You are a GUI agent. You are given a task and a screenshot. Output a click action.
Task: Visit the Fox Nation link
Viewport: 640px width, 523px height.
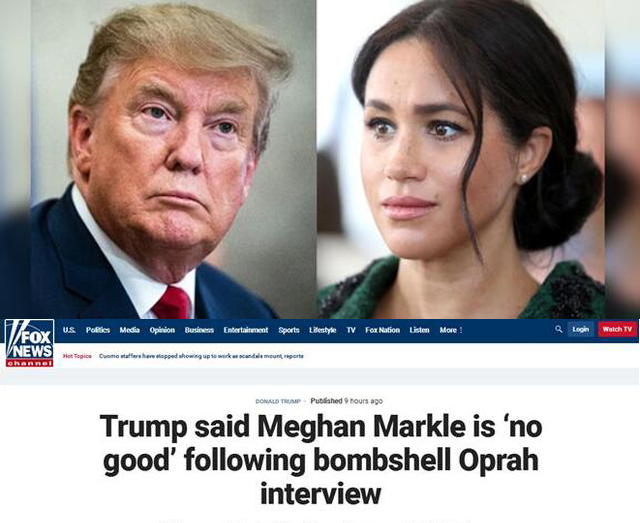(x=382, y=330)
